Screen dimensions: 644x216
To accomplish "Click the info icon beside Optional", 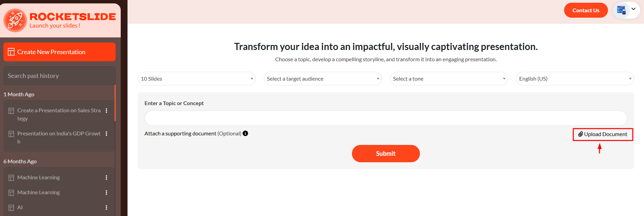I will pyautogui.click(x=245, y=133).
